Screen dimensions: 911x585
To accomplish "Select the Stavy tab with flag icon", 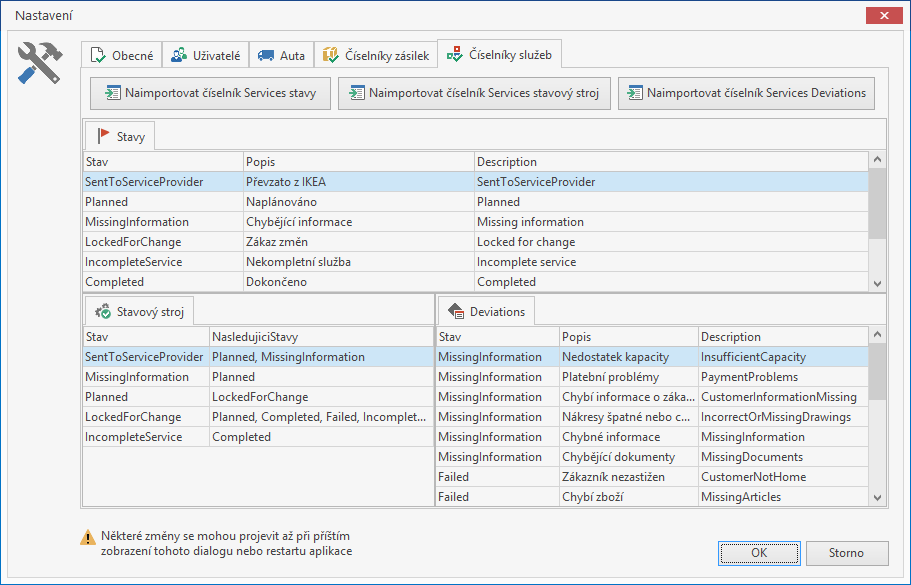I will point(120,136).
